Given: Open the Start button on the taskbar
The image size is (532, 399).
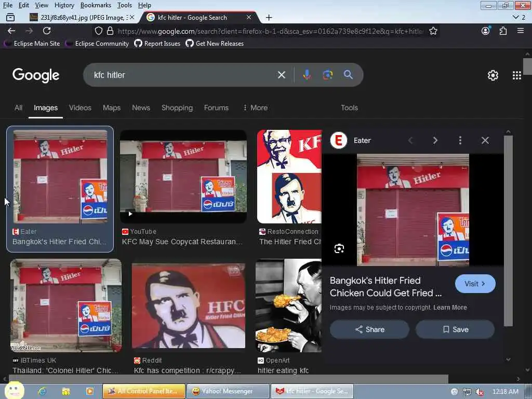Looking at the screenshot, I should point(14,391).
